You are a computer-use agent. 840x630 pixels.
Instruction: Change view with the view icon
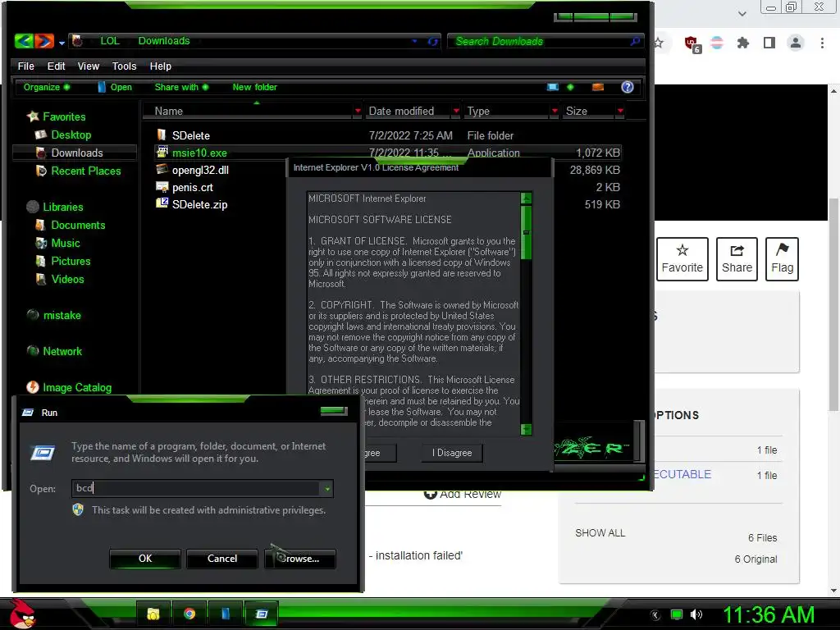click(x=553, y=87)
